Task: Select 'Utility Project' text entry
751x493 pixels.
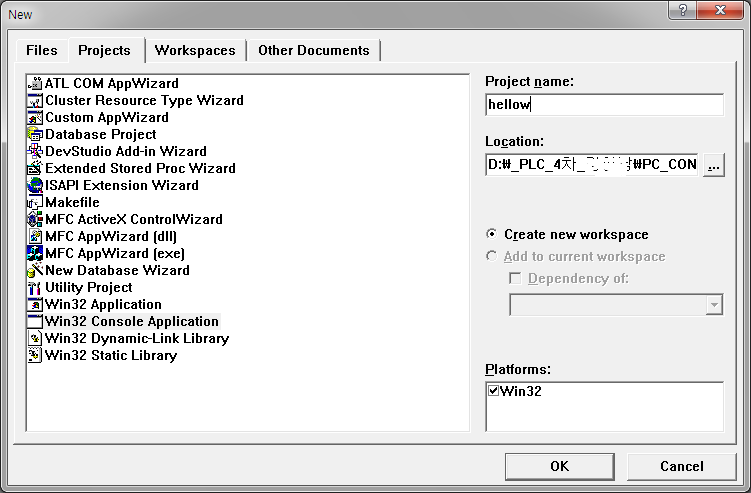Action: tap(89, 287)
